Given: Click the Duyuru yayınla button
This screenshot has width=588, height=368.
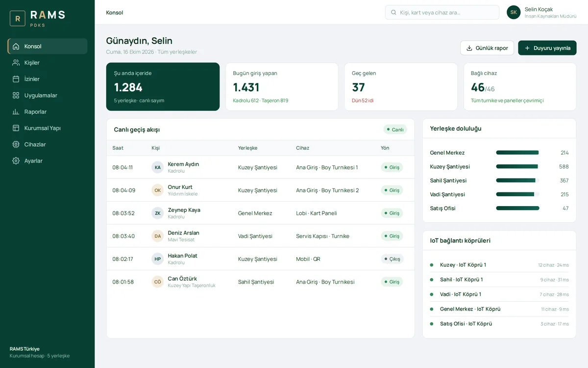Looking at the screenshot, I should pyautogui.click(x=547, y=48).
